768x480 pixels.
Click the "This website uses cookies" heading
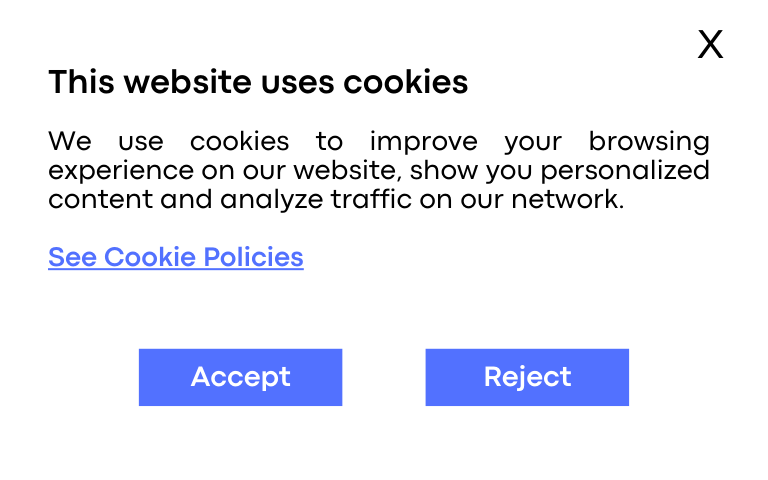258,82
